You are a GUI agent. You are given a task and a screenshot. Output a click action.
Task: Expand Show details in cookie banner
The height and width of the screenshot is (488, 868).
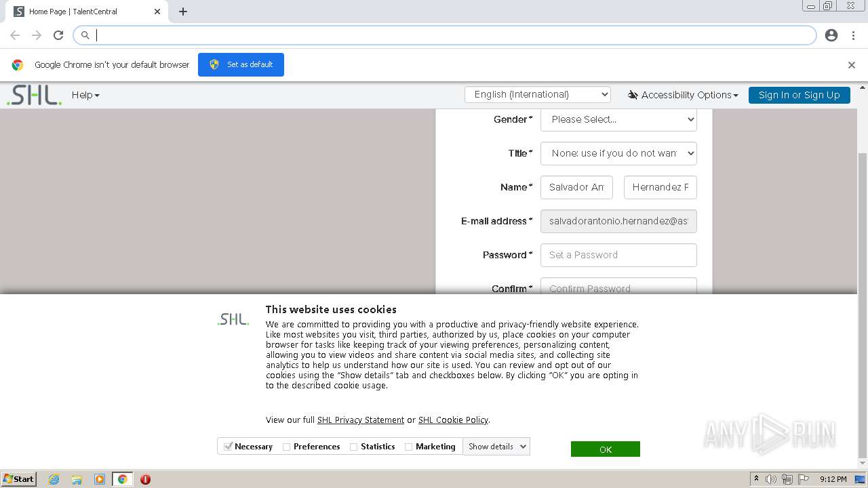pos(496,447)
